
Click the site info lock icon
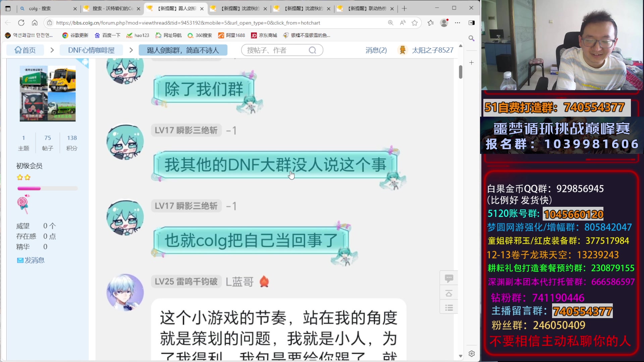click(x=50, y=23)
